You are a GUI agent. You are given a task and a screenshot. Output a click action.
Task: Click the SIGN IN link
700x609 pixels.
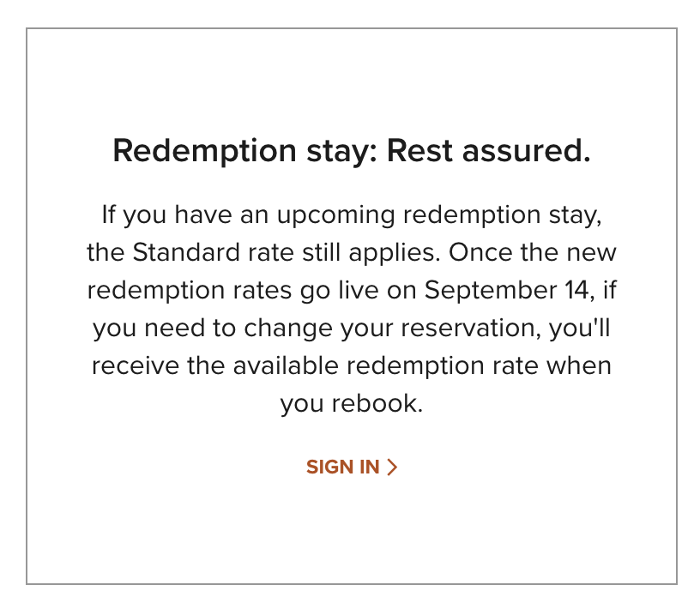pyautogui.click(x=343, y=467)
